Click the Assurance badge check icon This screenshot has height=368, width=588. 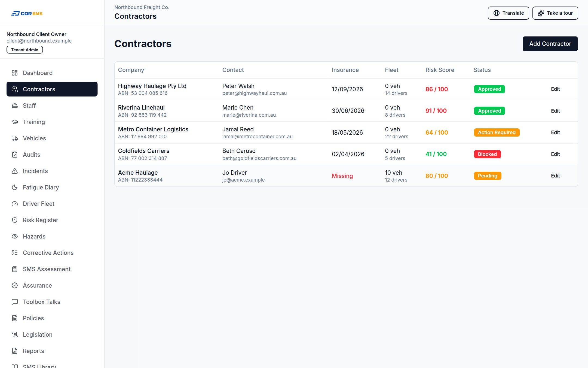point(15,285)
